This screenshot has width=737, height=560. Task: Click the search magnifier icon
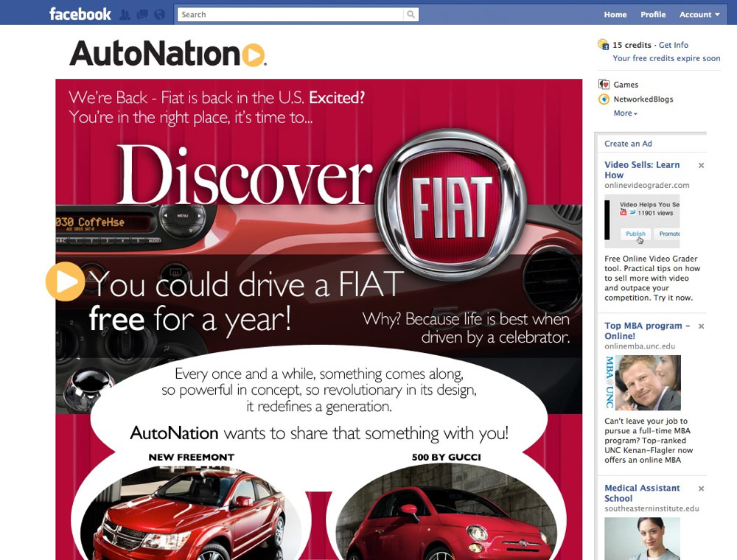(x=411, y=13)
